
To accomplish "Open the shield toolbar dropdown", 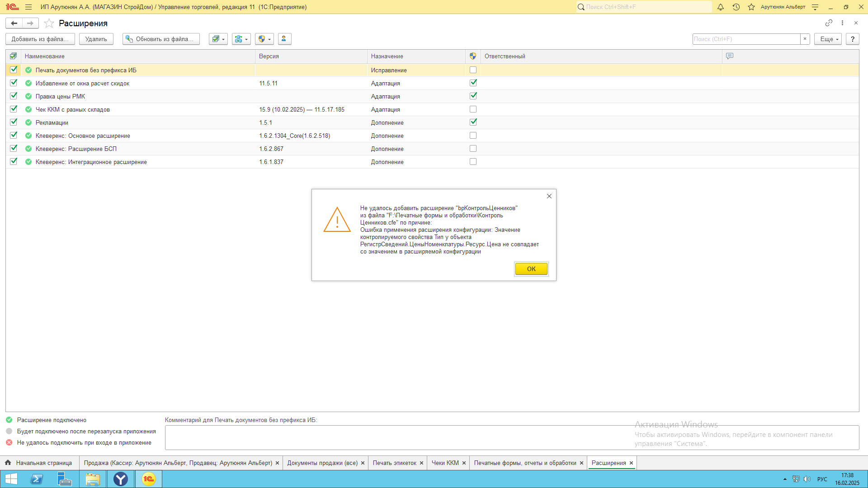I will coord(264,39).
